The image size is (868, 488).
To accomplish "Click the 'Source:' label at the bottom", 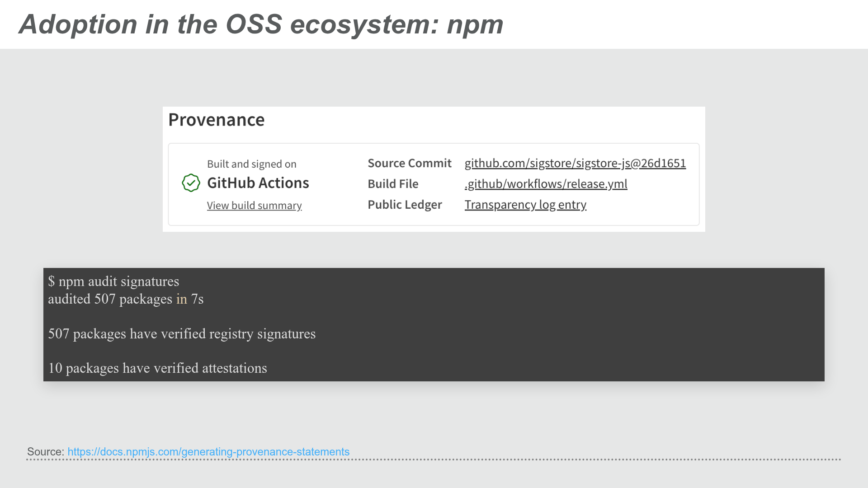I will click(x=46, y=452).
